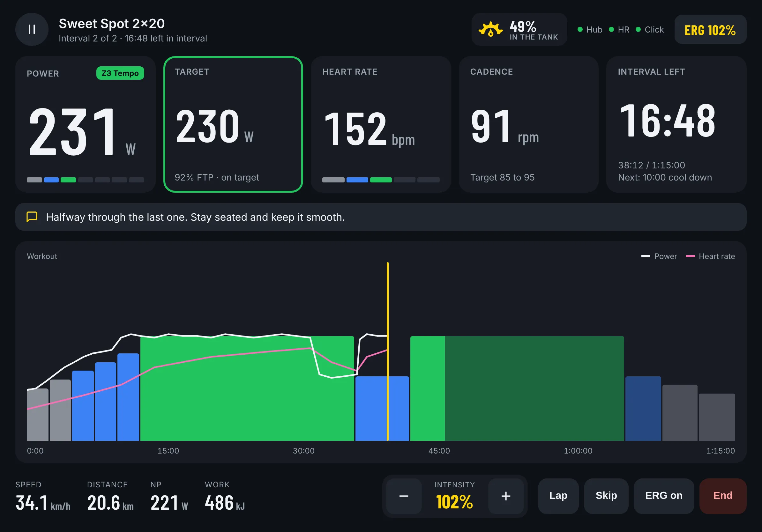The height and width of the screenshot is (532, 762).
Task: Click the 15:00 time axis label
Action: click(168, 451)
